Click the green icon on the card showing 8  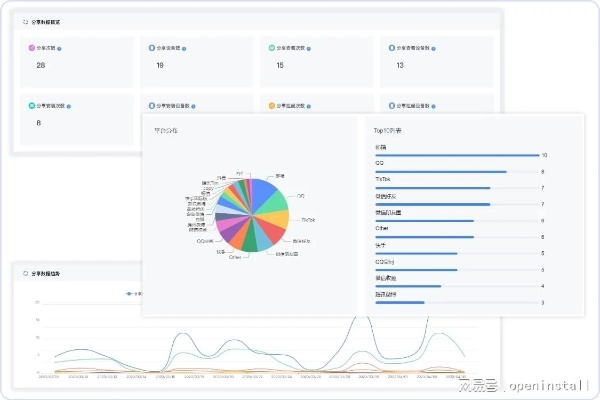pos(31,104)
